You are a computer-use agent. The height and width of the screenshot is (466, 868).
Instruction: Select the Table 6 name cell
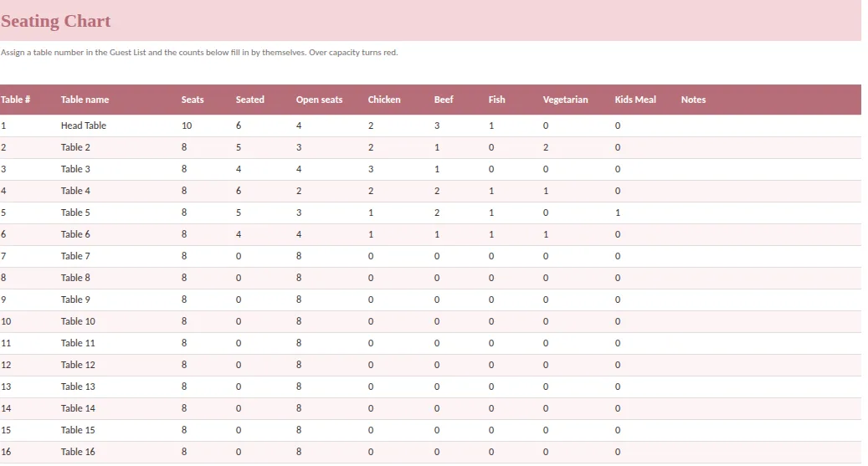click(x=75, y=234)
